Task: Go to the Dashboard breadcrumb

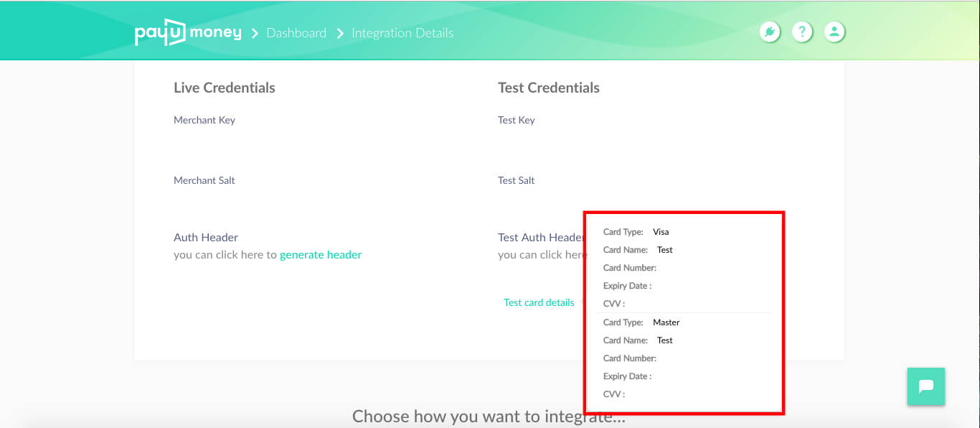Action: 296,33
